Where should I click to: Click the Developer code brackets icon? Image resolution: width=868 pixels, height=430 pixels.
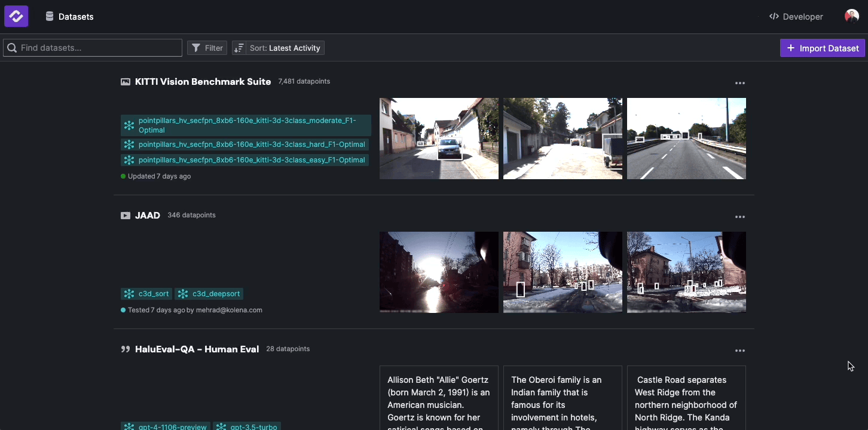click(x=774, y=17)
